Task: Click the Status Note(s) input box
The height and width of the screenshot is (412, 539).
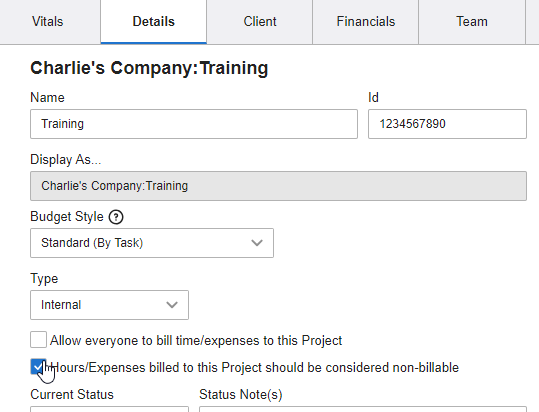Action: 363,409
